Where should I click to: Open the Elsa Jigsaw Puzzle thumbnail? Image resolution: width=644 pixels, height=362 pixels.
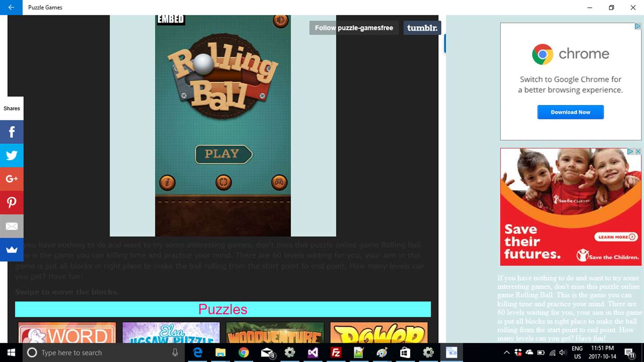[x=171, y=333]
